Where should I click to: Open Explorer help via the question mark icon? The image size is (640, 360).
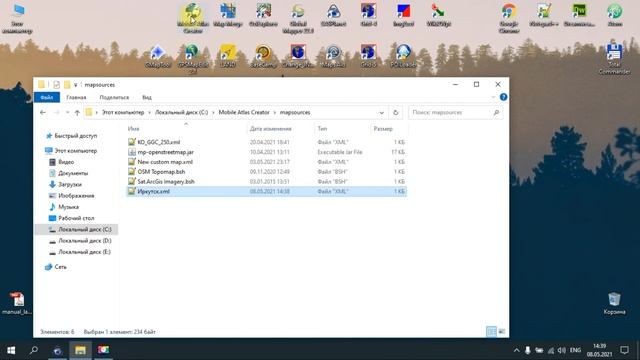[503, 97]
